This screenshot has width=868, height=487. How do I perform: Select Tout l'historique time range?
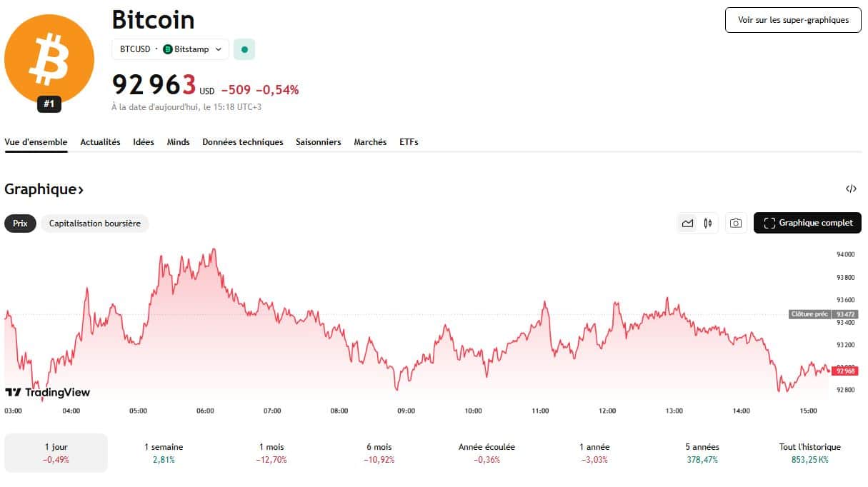coord(809,453)
